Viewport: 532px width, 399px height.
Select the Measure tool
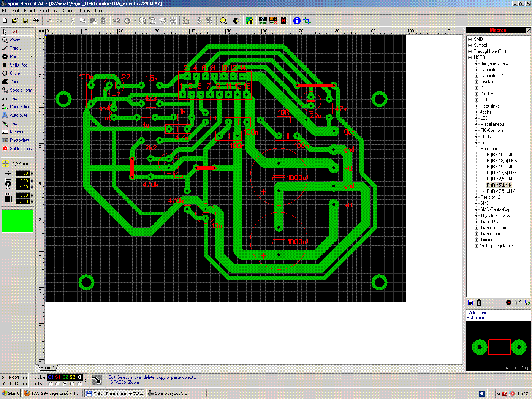coord(17,132)
